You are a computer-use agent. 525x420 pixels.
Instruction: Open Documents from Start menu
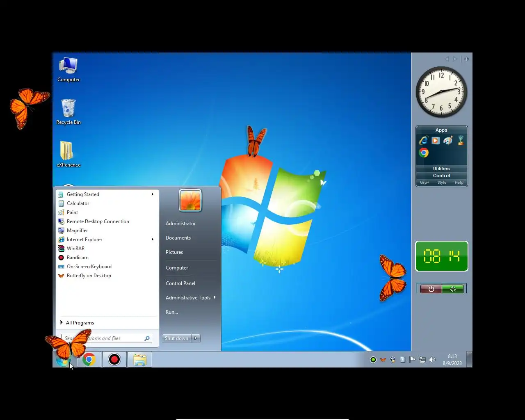click(x=190, y=238)
